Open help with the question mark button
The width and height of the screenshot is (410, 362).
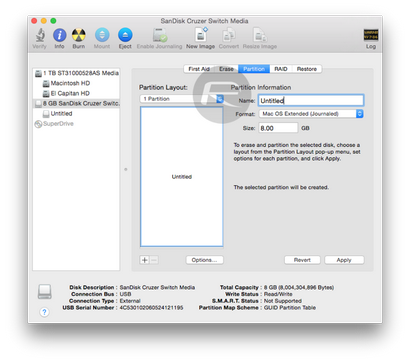[x=44, y=312]
